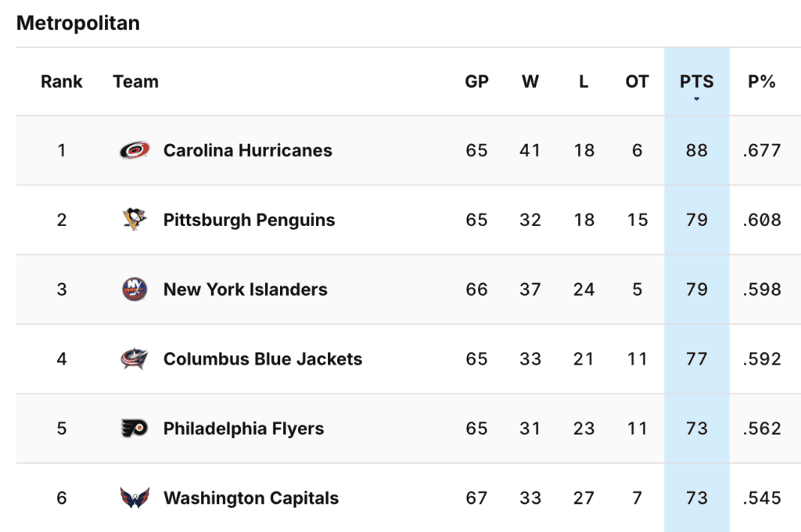Screen dimensions: 801x532
Task: Open the Carolina Hurricanes team link
Action: click(247, 150)
